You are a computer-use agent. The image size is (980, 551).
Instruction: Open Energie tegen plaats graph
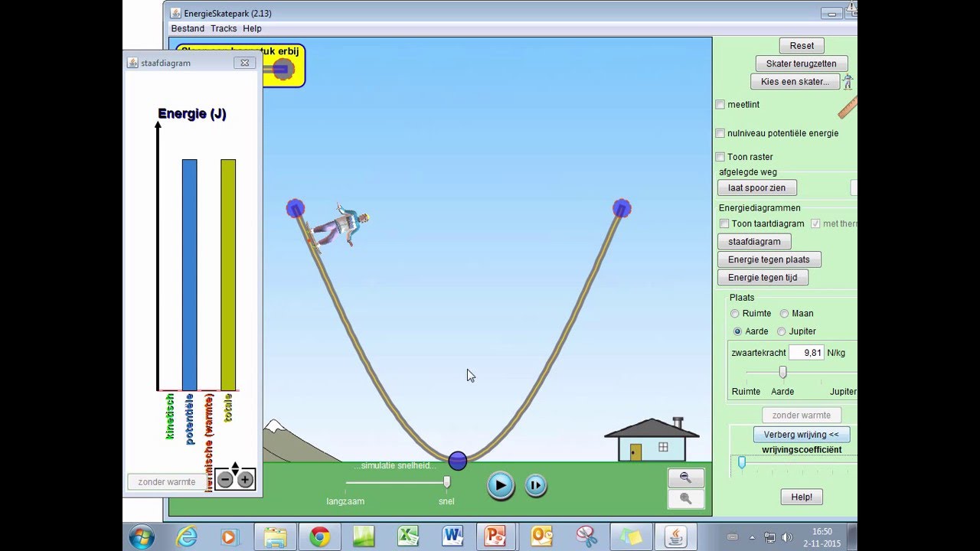pos(769,259)
